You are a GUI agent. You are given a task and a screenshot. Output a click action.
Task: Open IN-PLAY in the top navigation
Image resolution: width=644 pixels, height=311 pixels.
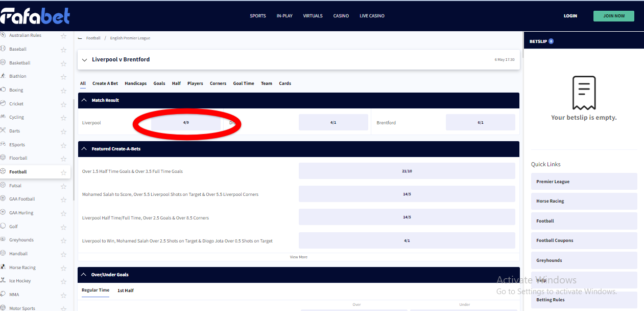(x=284, y=16)
